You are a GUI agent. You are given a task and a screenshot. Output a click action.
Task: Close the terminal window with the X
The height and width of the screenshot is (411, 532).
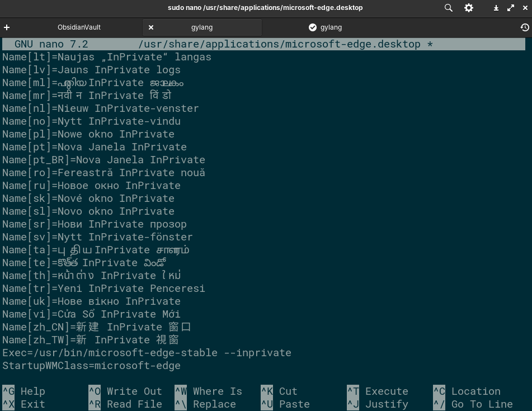point(525,8)
